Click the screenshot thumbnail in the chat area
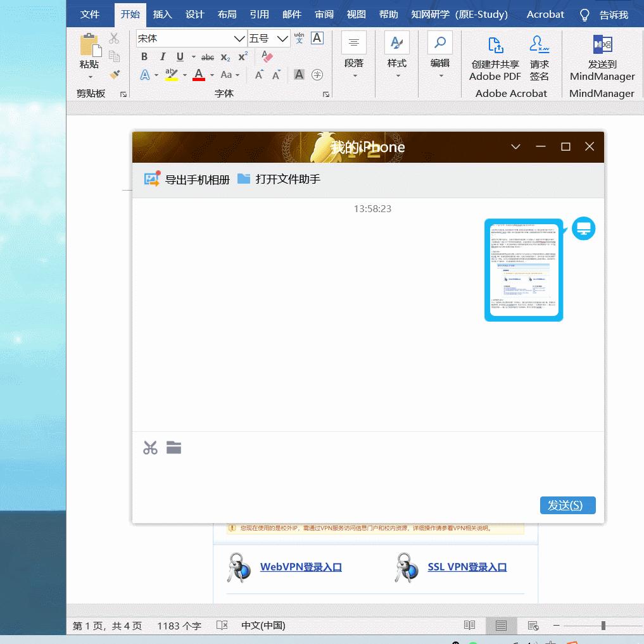 [x=524, y=270]
